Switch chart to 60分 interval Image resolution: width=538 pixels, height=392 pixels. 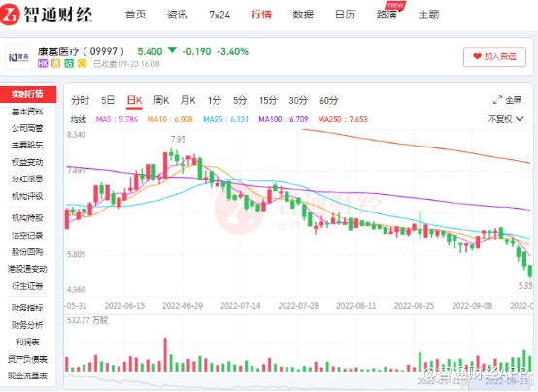point(329,101)
